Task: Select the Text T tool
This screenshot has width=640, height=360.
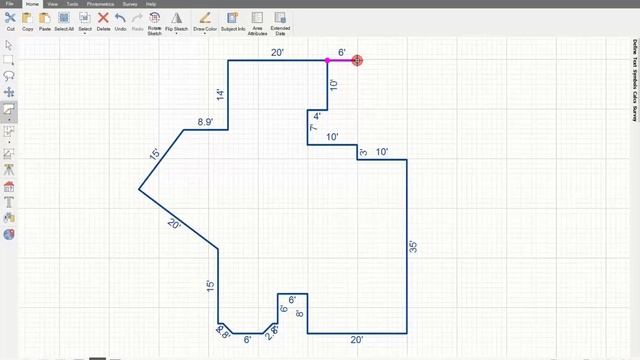Action: pyautogui.click(x=9, y=202)
